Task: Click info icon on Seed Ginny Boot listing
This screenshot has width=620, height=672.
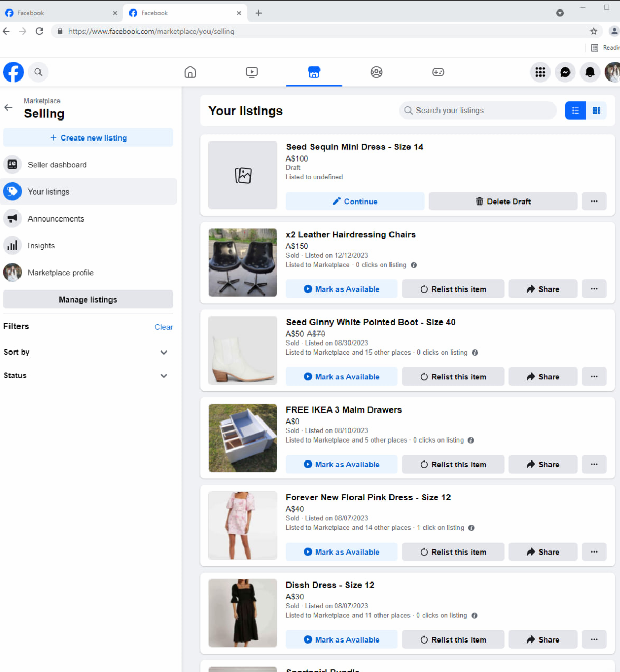Action: pos(475,353)
